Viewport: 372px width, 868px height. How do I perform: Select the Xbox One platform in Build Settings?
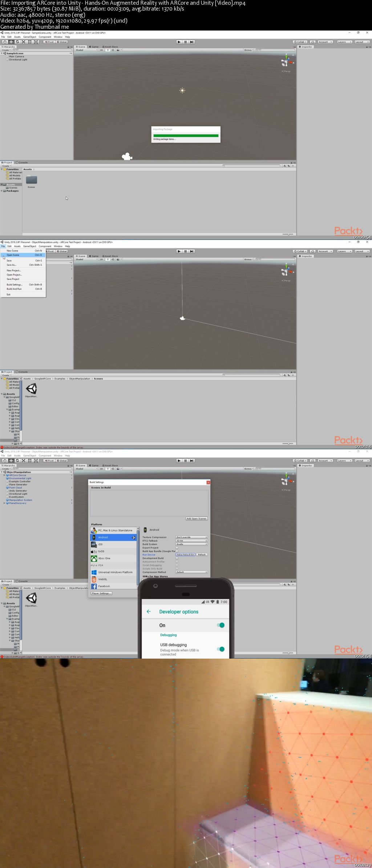point(114,558)
